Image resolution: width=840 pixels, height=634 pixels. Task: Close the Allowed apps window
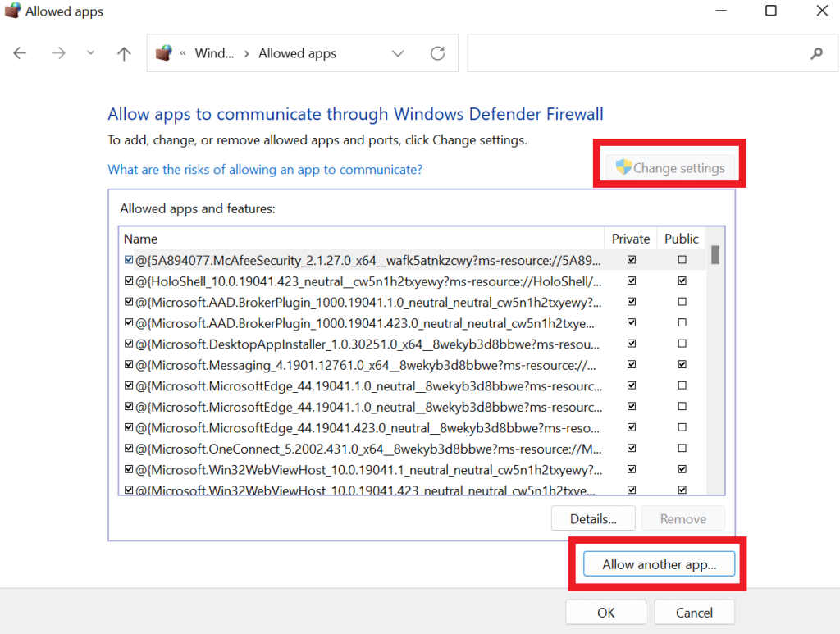822,11
